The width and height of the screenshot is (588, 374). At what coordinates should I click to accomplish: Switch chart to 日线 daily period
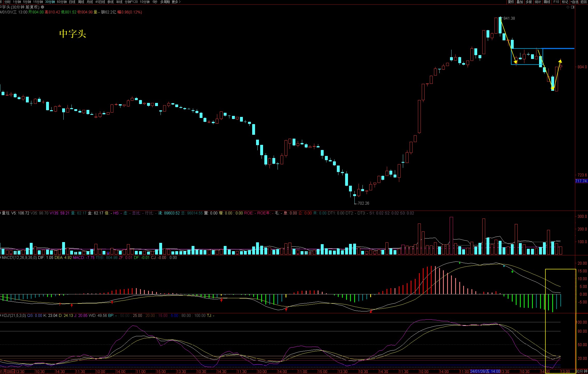click(72, 2)
